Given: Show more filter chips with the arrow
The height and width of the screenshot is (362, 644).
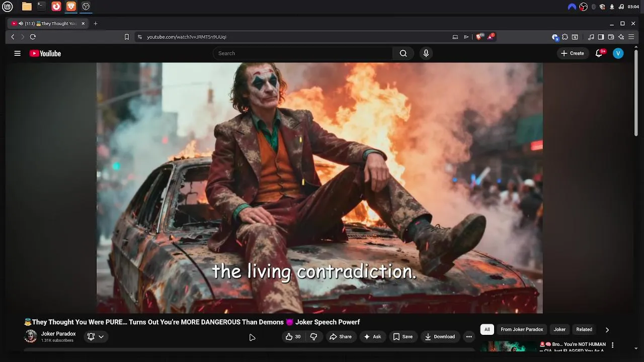Looking at the screenshot, I should point(607,330).
